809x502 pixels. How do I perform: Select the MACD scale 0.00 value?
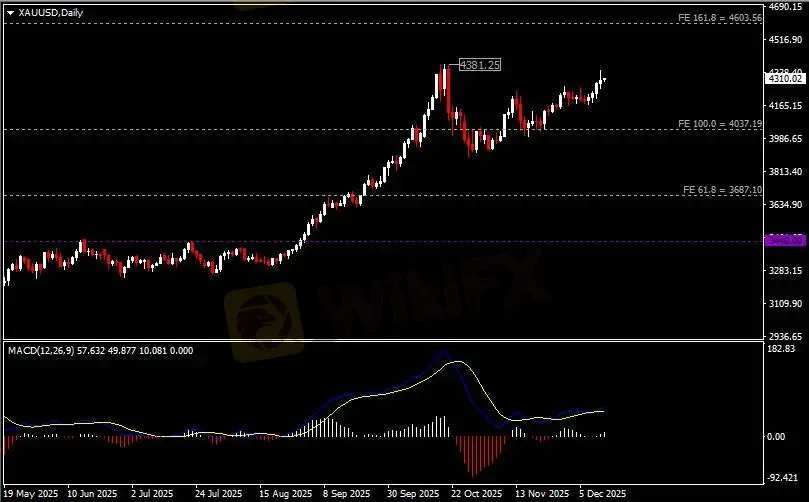point(776,436)
